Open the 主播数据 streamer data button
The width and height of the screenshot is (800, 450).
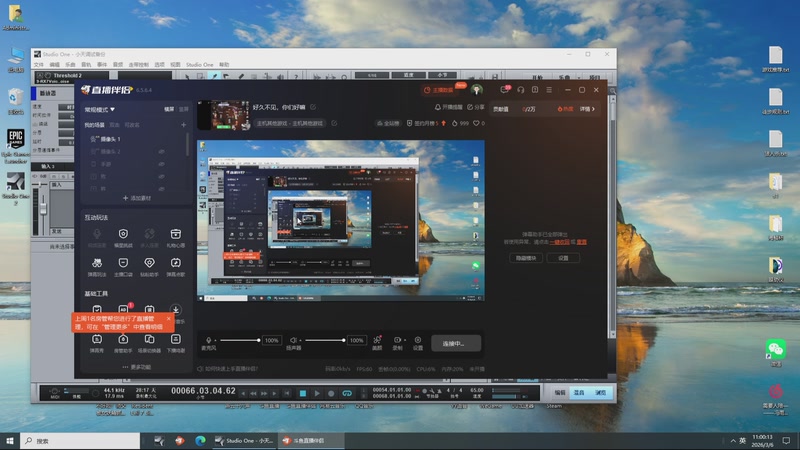(x=439, y=90)
